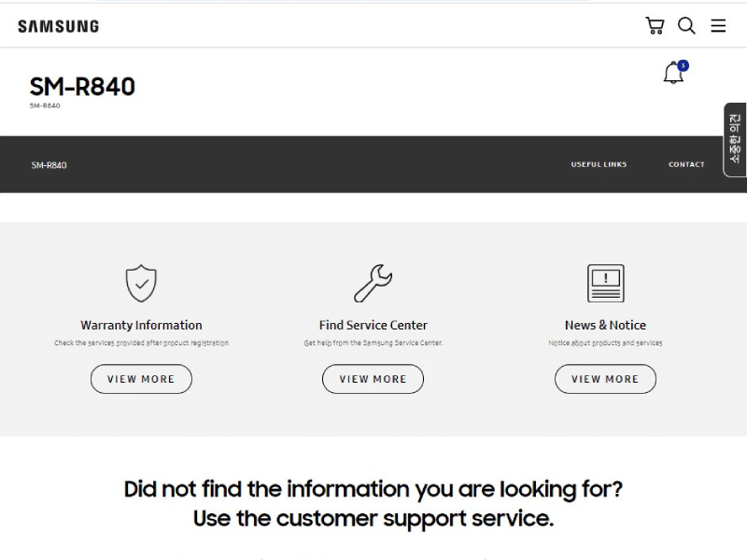
Task: Click the Samsung logo
Action: [x=59, y=26]
